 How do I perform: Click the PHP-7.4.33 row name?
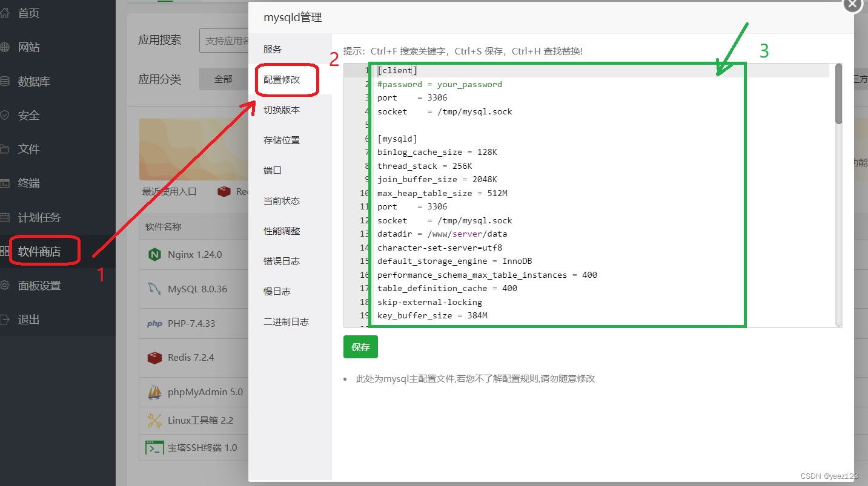191,323
